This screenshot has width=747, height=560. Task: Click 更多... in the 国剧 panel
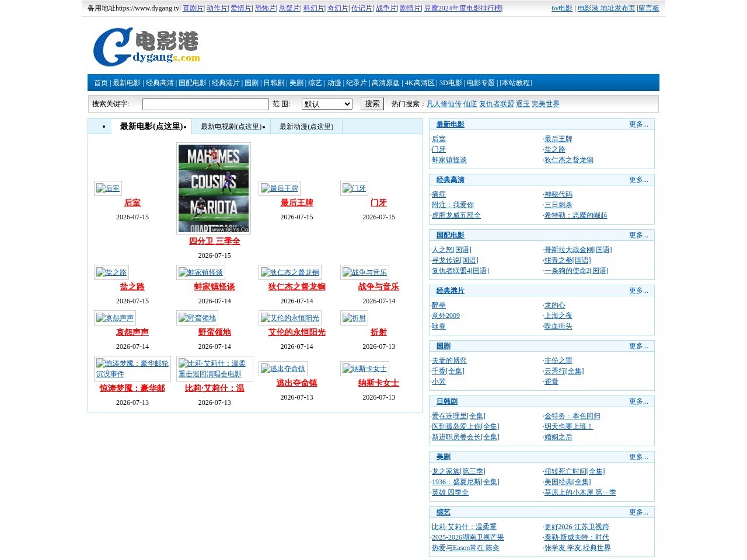638,346
